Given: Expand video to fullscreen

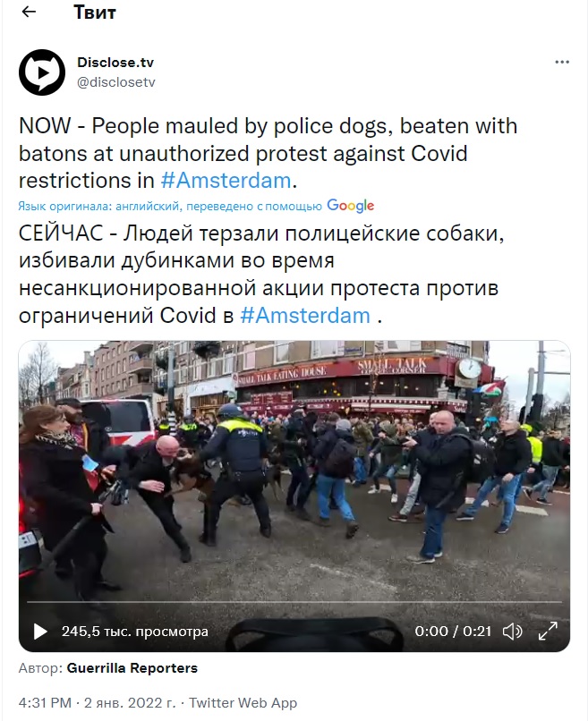Looking at the screenshot, I should [548, 631].
